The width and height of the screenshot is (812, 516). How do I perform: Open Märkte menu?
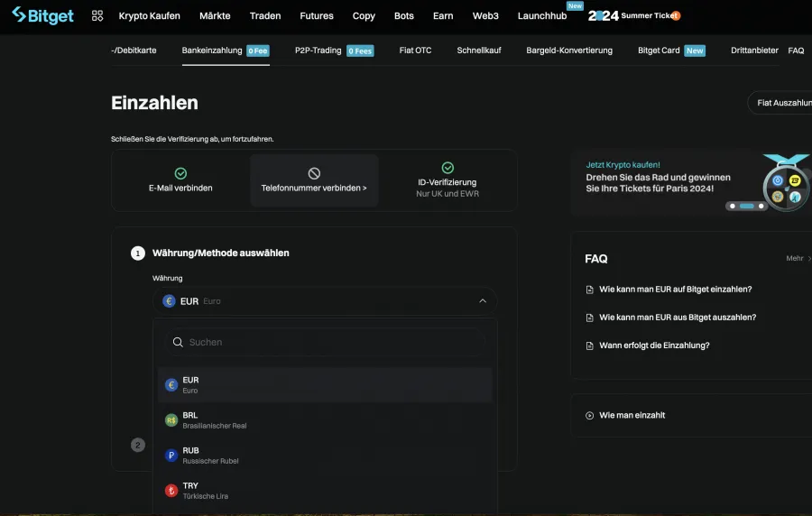click(x=215, y=16)
